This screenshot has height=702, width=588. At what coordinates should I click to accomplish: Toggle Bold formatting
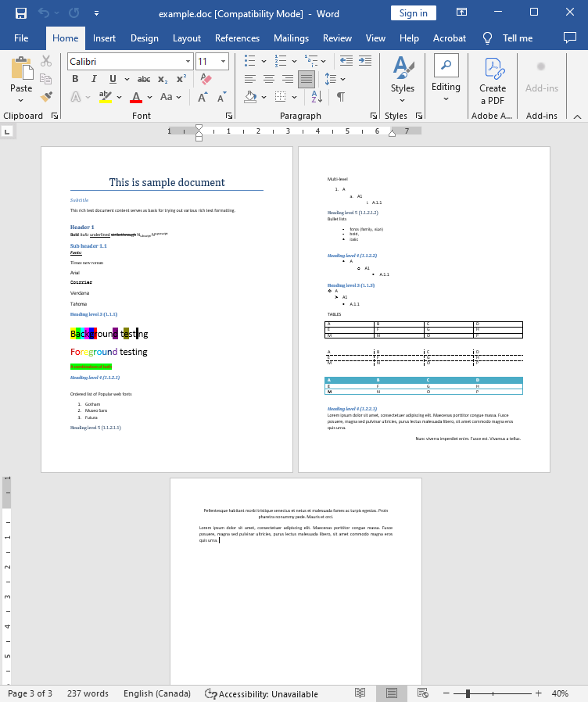75,79
